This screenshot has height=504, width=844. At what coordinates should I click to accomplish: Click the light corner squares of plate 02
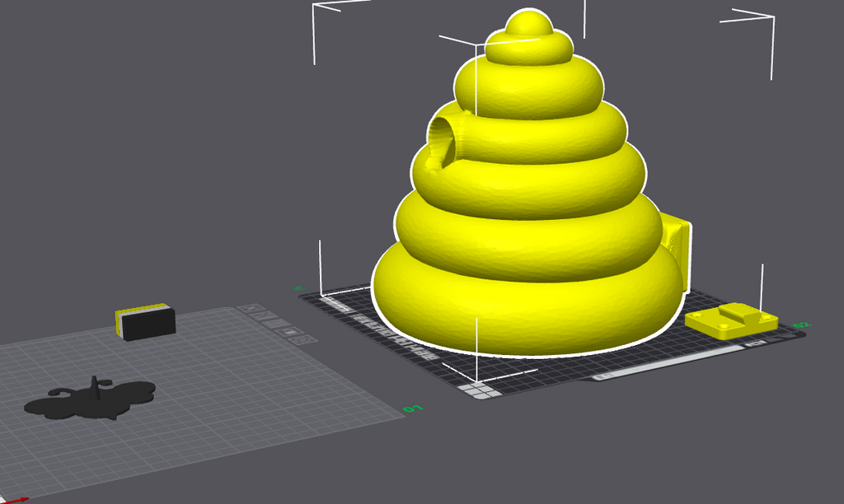479,390
